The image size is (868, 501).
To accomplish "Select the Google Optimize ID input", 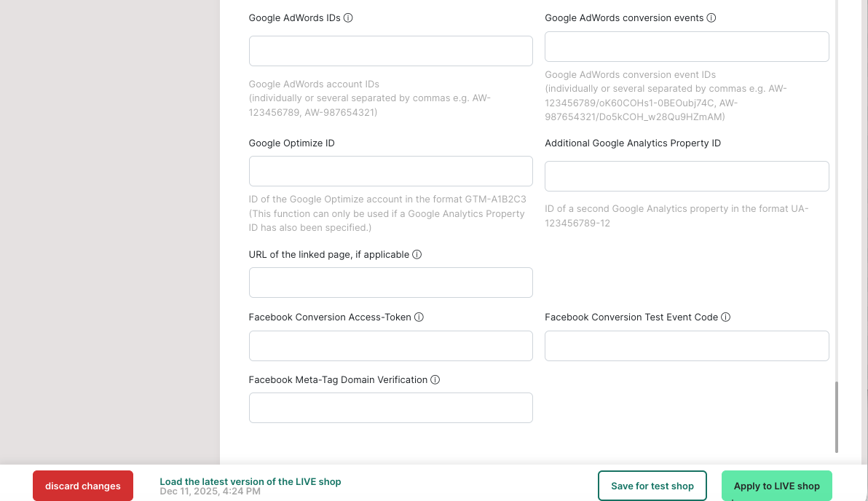I will tap(390, 171).
